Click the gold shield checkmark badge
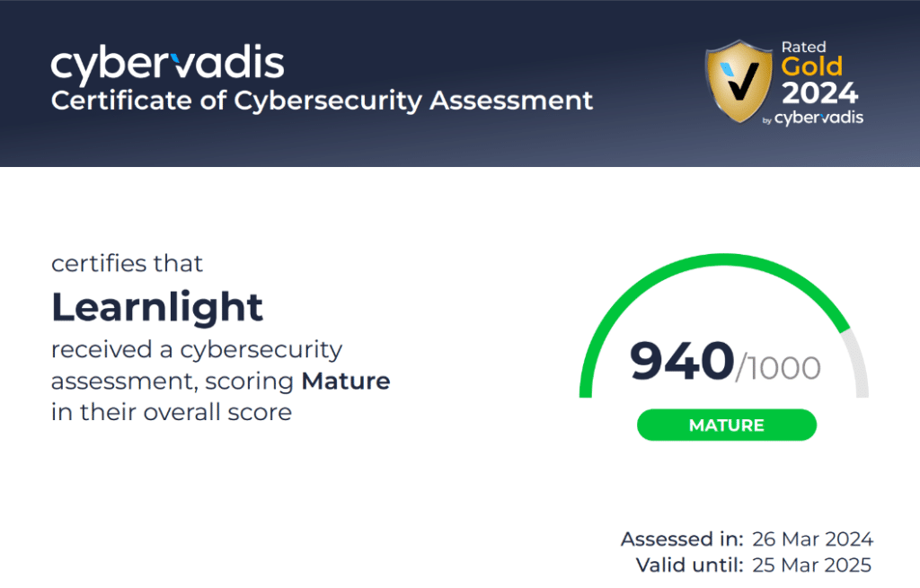 tap(739, 81)
